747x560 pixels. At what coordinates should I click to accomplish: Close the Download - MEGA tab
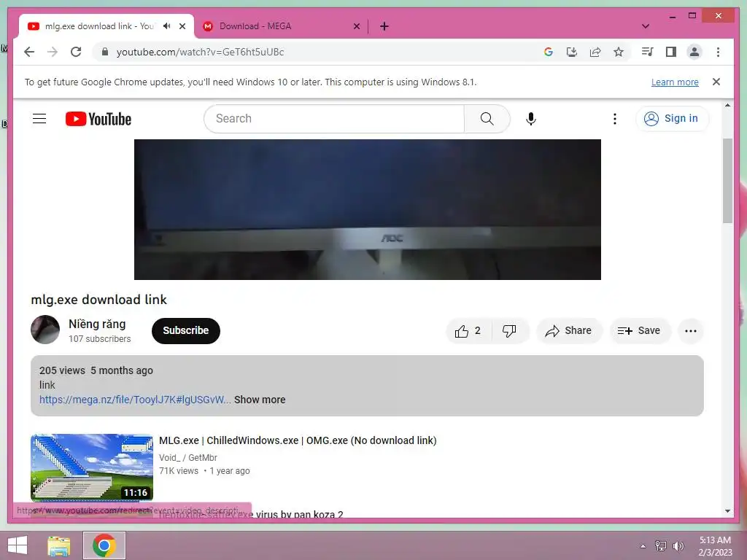(356, 26)
